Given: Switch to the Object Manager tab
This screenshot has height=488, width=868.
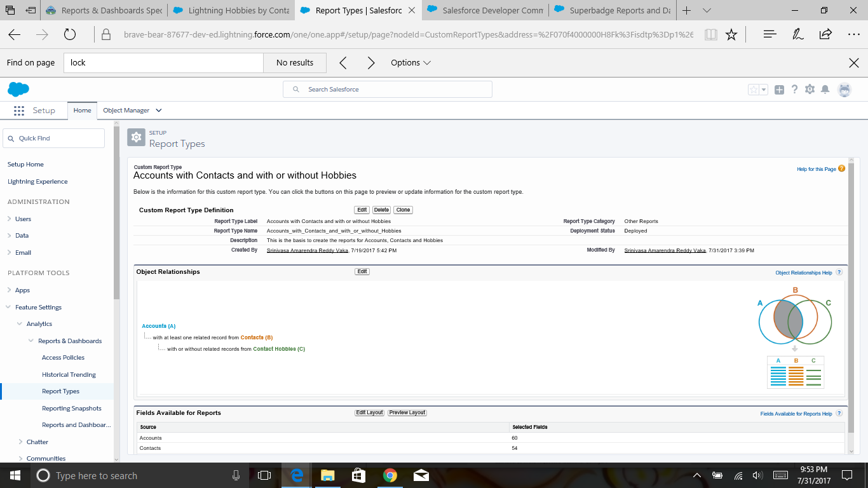Looking at the screenshot, I should click(126, 111).
